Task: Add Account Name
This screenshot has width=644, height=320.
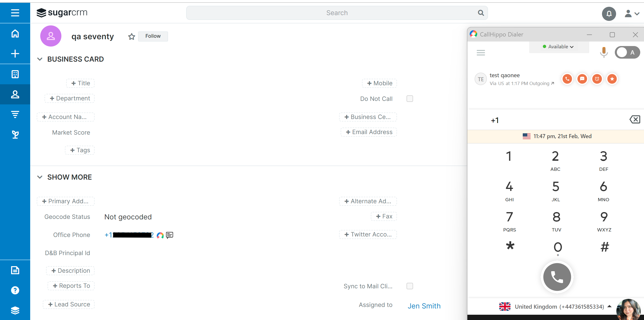Action: pos(66,117)
